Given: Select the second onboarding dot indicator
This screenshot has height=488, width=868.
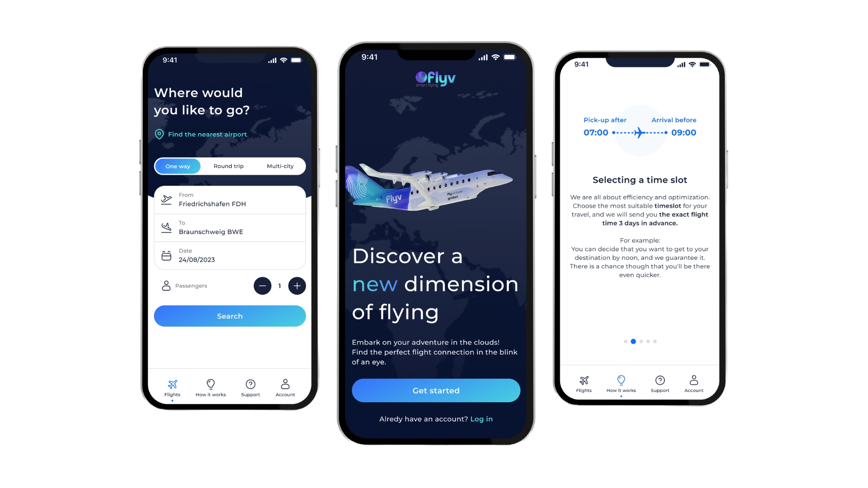Looking at the screenshot, I should coord(633,342).
